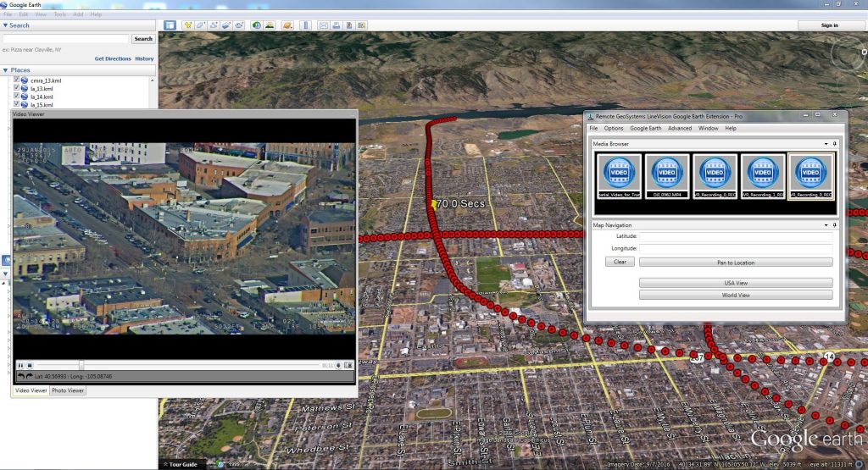This screenshot has height=470, width=868.
Task: Open the Google Earth menu in LineVision window
Action: click(645, 128)
